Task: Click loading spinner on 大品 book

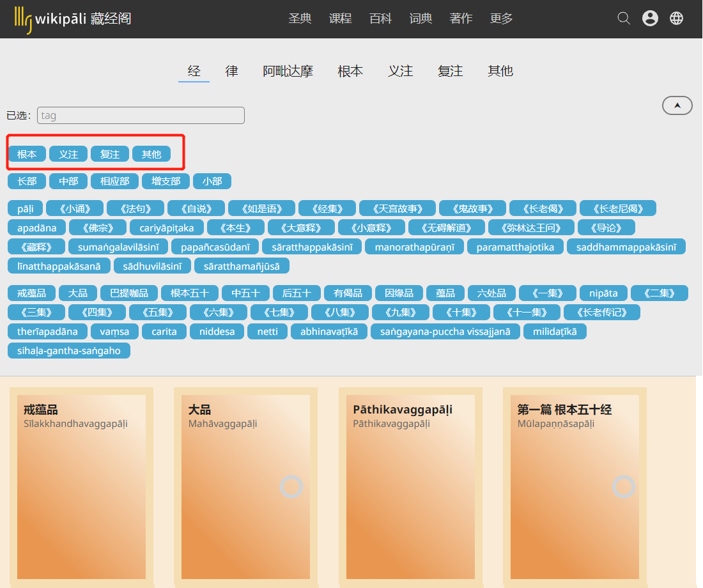Action: [291, 486]
